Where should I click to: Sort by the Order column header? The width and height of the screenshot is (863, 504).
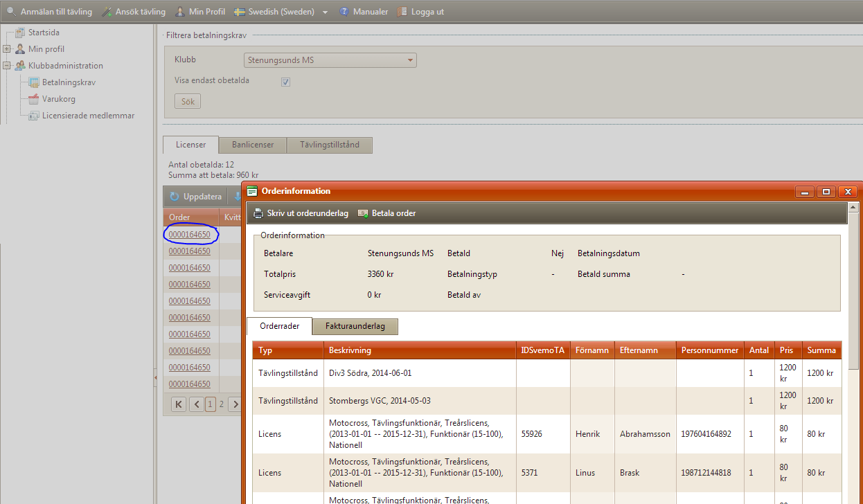pyautogui.click(x=191, y=217)
